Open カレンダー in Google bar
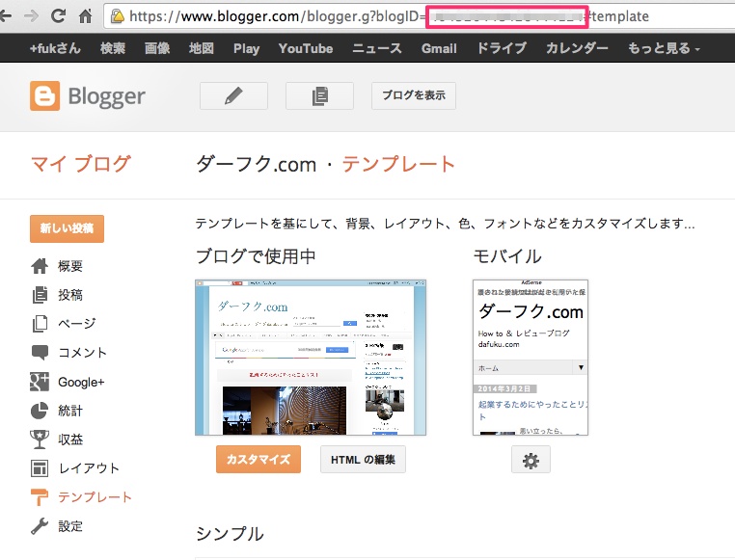 (577, 48)
